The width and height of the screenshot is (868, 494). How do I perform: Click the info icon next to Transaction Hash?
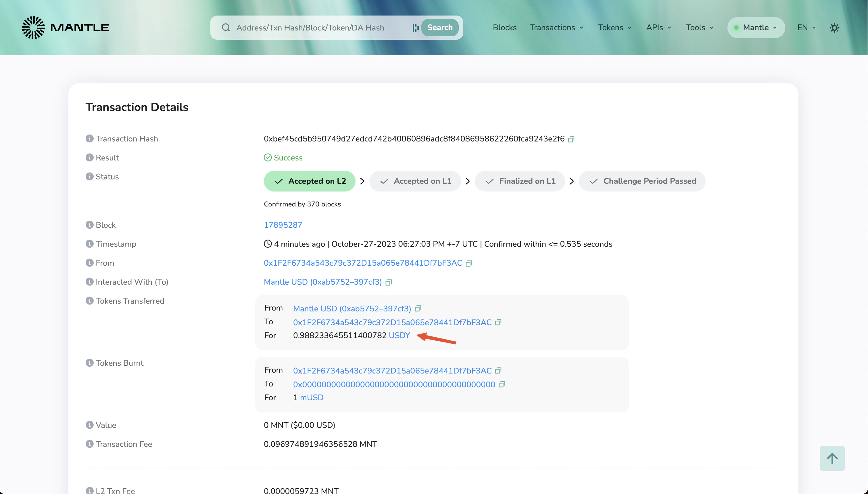click(89, 138)
